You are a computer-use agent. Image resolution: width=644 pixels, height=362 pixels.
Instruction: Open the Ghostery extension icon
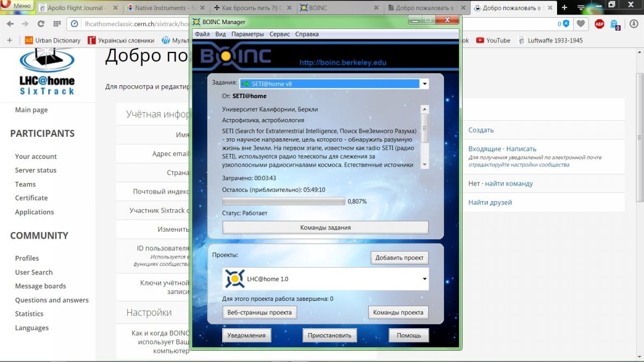[x=616, y=24]
